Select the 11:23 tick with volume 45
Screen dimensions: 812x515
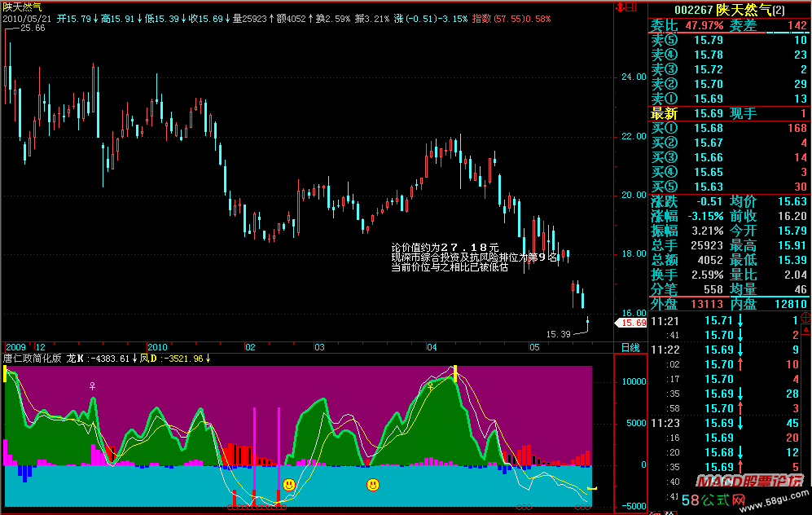pyautogui.click(x=725, y=423)
